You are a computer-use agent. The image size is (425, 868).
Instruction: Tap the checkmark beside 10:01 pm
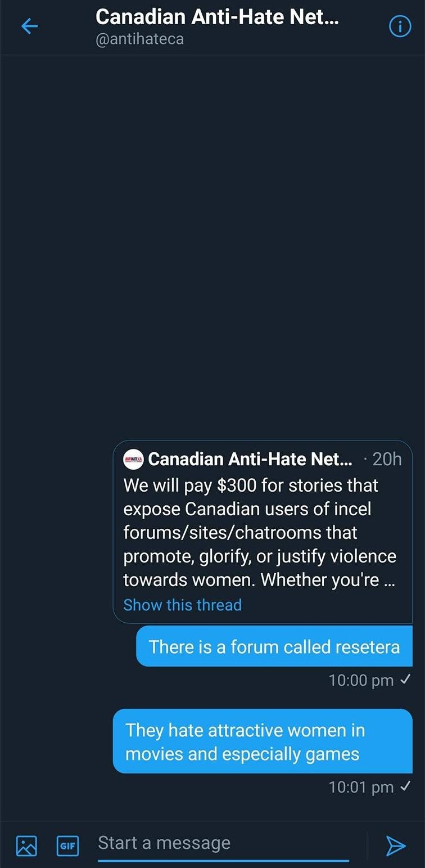coord(404,786)
